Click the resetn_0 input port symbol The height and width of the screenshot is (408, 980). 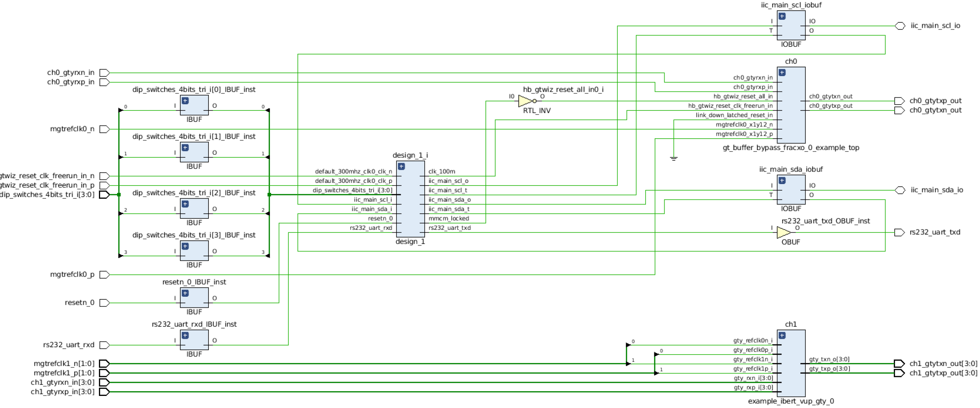(105, 303)
